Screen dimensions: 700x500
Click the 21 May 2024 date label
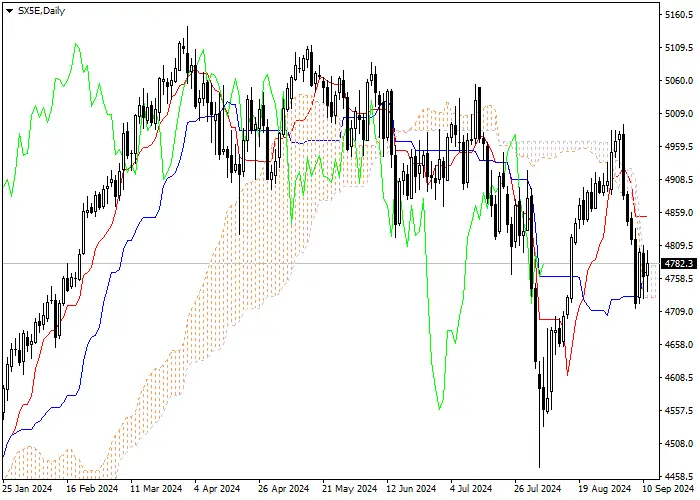point(350,489)
